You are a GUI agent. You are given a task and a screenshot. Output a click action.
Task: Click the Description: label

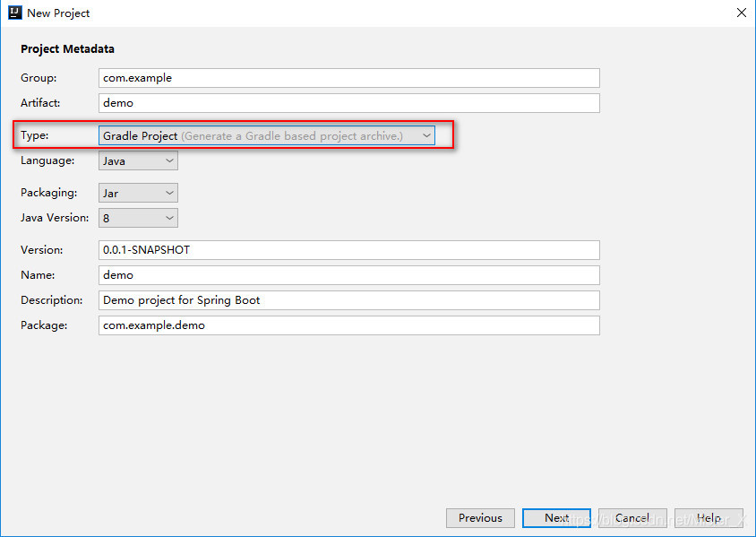(x=52, y=300)
